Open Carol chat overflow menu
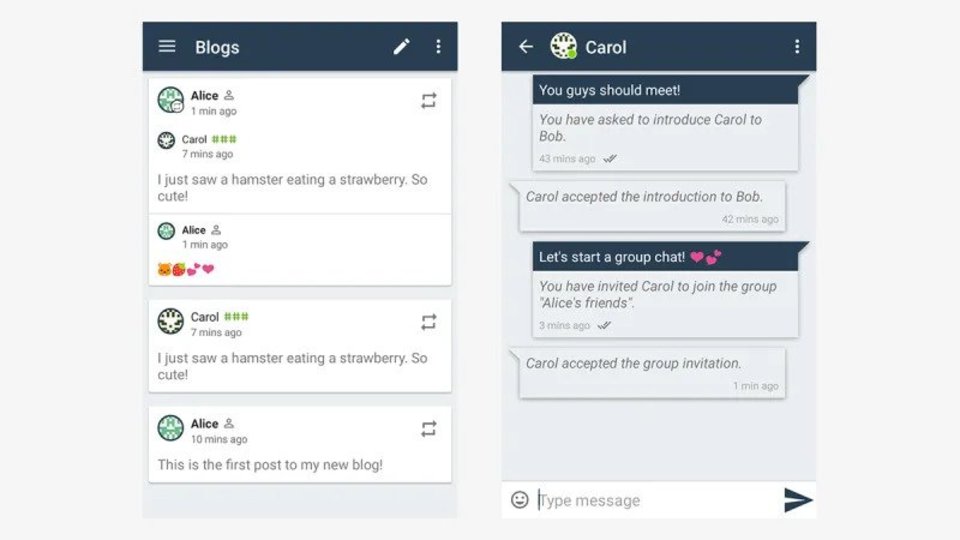Viewport: 960px width, 540px height. [797, 47]
